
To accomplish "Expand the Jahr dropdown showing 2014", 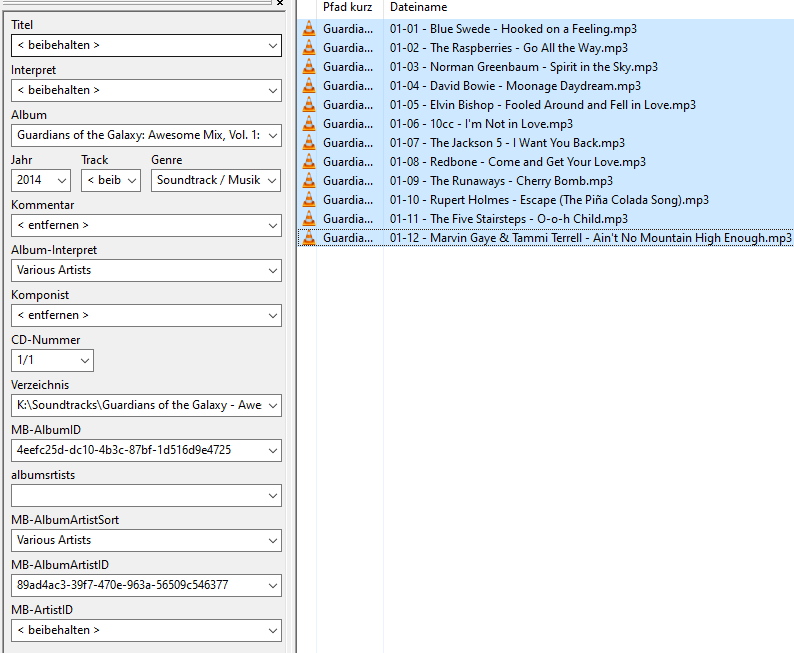I will pos(62,181).
